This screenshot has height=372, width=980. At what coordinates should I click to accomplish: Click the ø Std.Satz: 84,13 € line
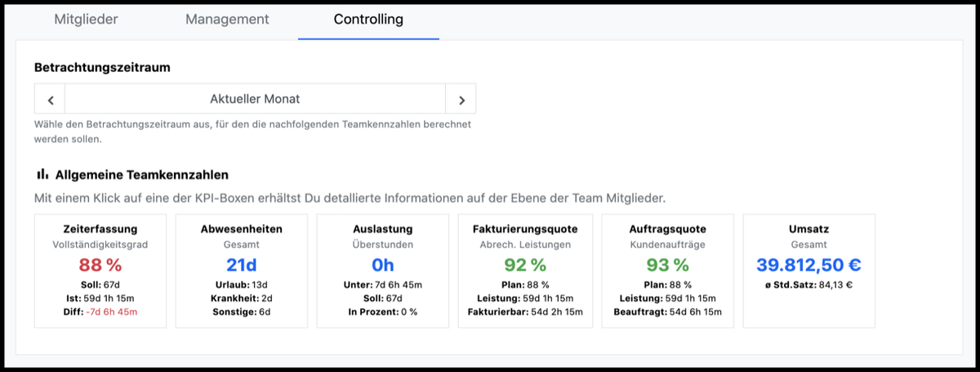click(x=808, y=284)
